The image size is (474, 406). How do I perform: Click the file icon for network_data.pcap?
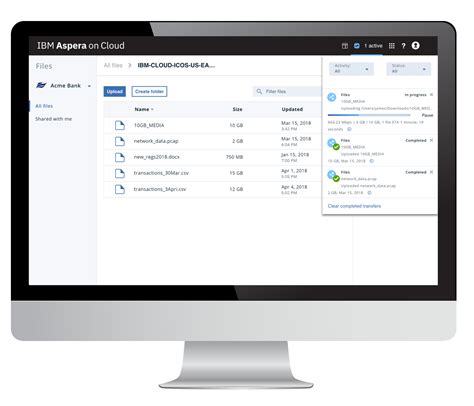click(120, 141)
